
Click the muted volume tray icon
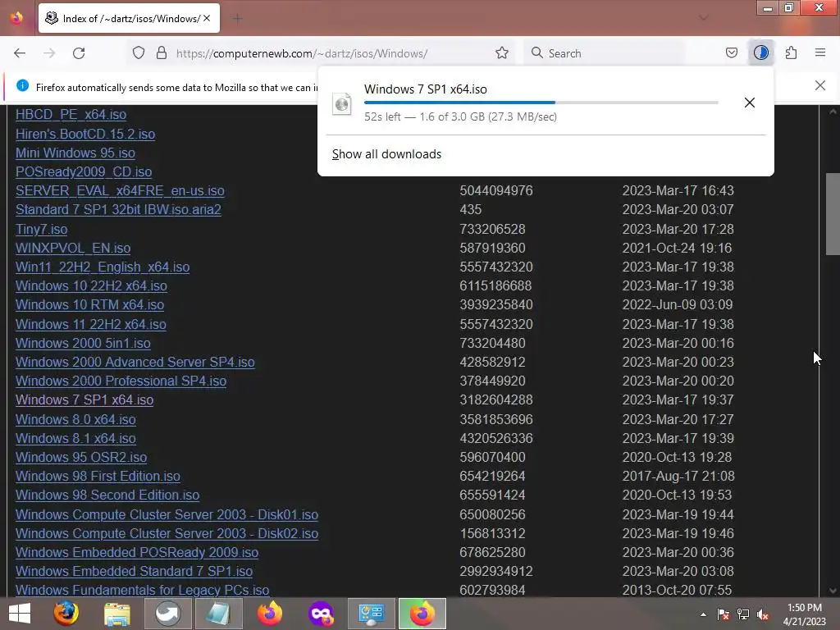click(762, 614)
